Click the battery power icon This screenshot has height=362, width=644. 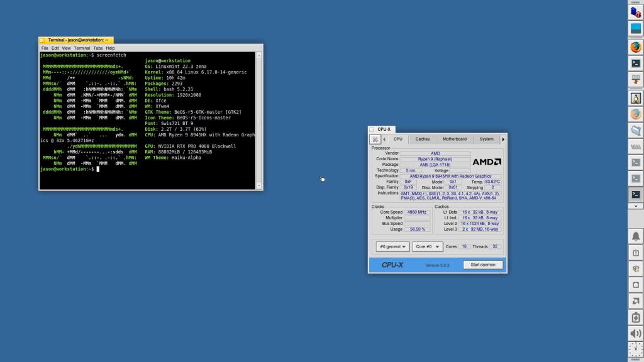636,317
